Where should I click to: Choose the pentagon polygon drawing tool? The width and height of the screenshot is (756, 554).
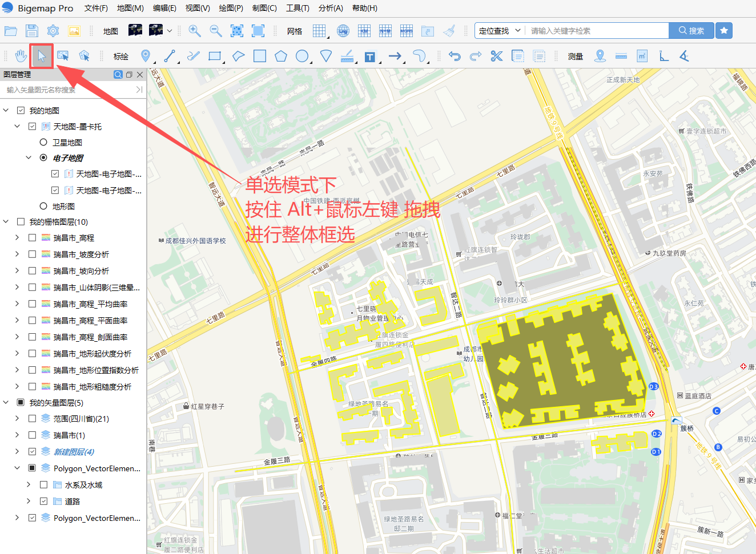(x=281, y=56)
